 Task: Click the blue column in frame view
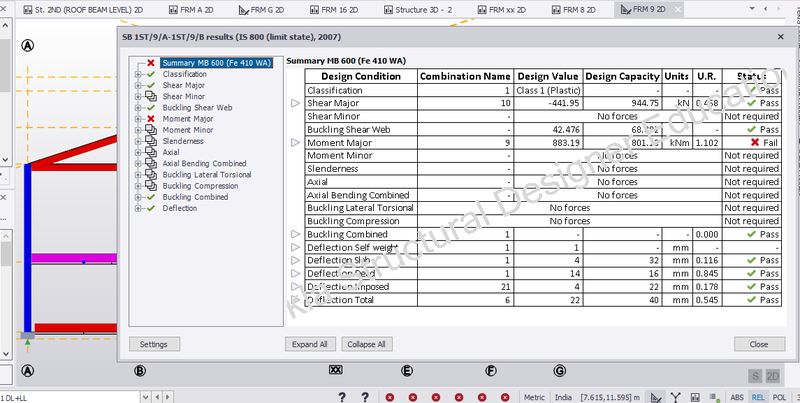coord(28,247)
